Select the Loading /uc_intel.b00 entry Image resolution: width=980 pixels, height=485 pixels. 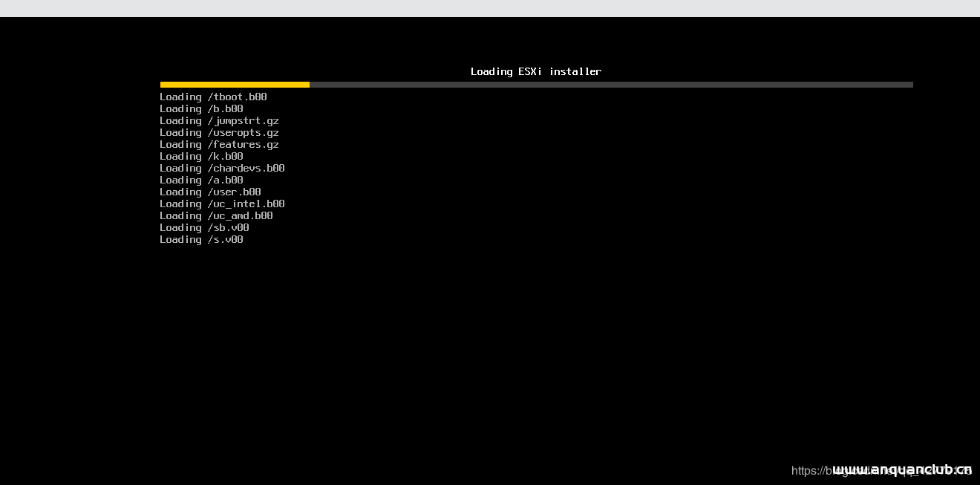[221, 204]
